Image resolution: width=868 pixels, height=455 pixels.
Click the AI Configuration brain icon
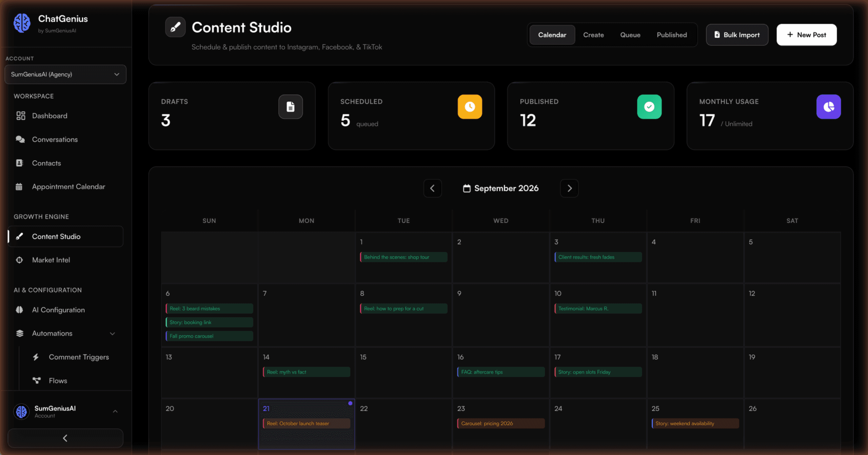coord(19,310)
